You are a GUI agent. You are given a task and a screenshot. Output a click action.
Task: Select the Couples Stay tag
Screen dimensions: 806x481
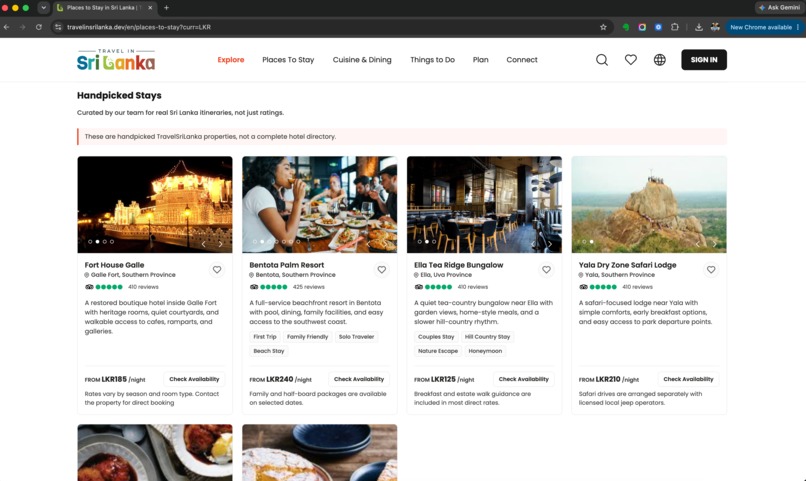pyautogui.click(x=436, y=337)
